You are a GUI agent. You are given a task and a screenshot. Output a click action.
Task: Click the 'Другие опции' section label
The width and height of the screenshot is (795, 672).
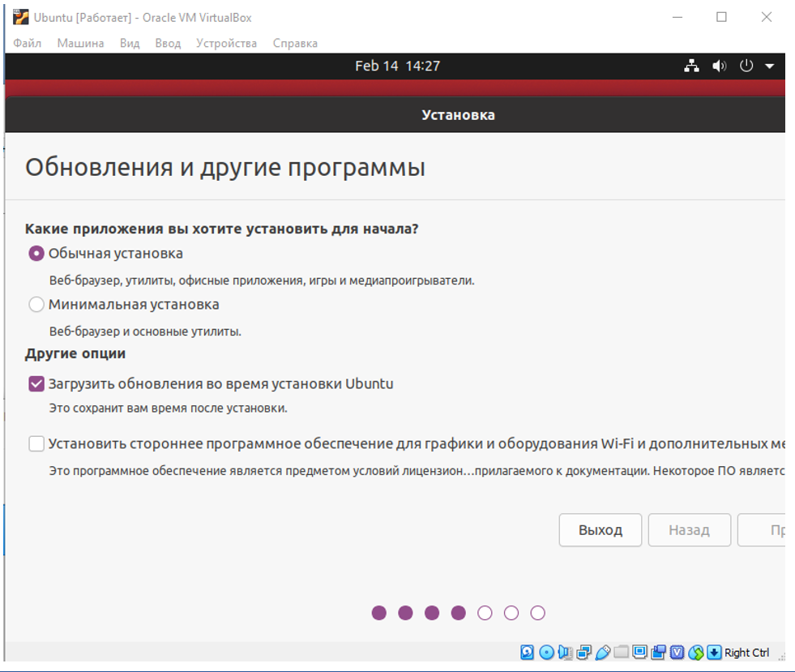[x=75, y=353]
